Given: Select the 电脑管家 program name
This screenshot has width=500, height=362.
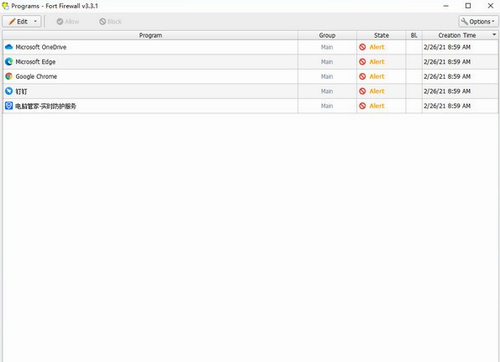Looking at the screenshot, I should (46, 106).
